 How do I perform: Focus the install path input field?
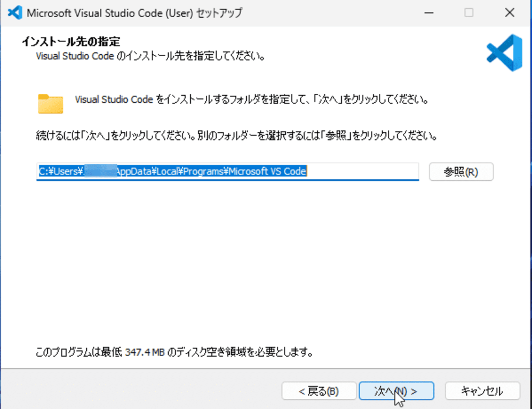228,172
